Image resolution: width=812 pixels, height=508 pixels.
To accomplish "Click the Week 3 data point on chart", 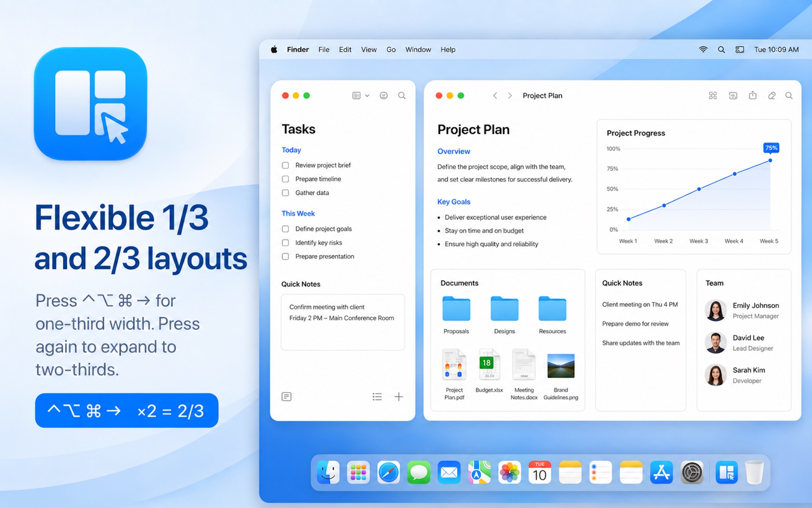I will [699, 189].
